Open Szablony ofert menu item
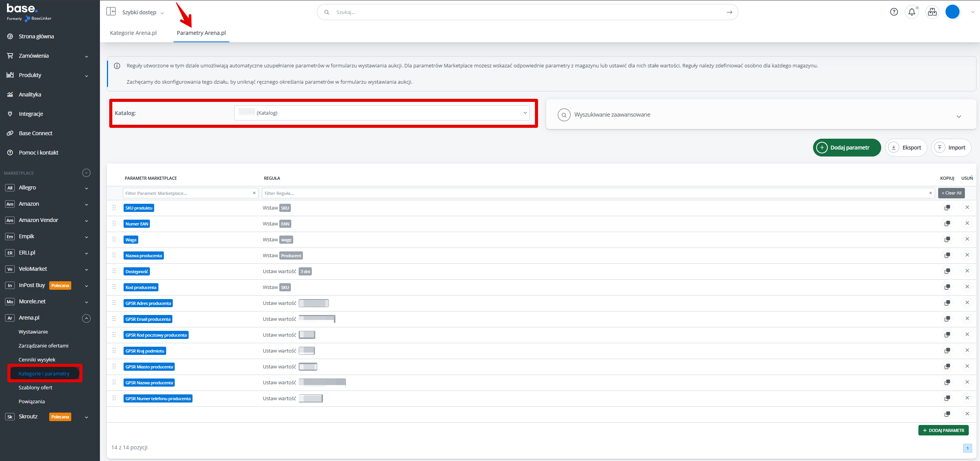 coord(35,387)
